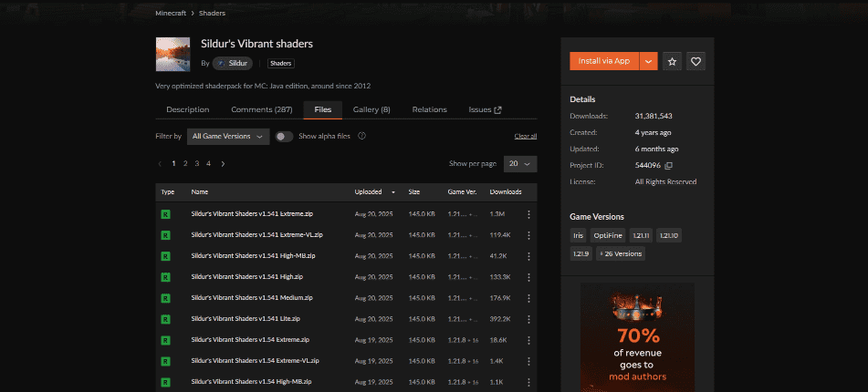The width and height of the screenshot is (868, 392).
Task: Go to next page arrow in pagination
Action: click(223, 164)
